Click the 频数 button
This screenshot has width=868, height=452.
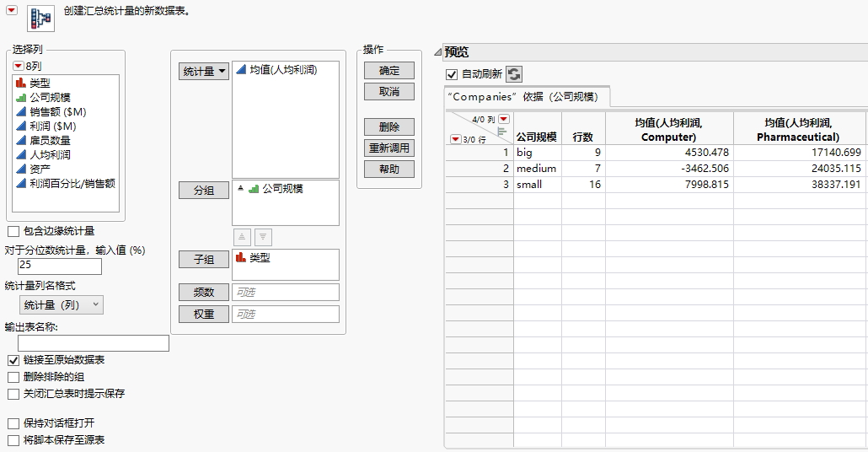click(x=204, y=292)
